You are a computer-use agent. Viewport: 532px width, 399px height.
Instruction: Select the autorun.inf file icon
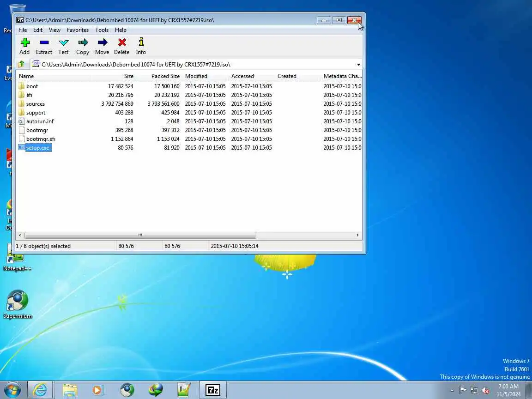(x=21, y=121)
